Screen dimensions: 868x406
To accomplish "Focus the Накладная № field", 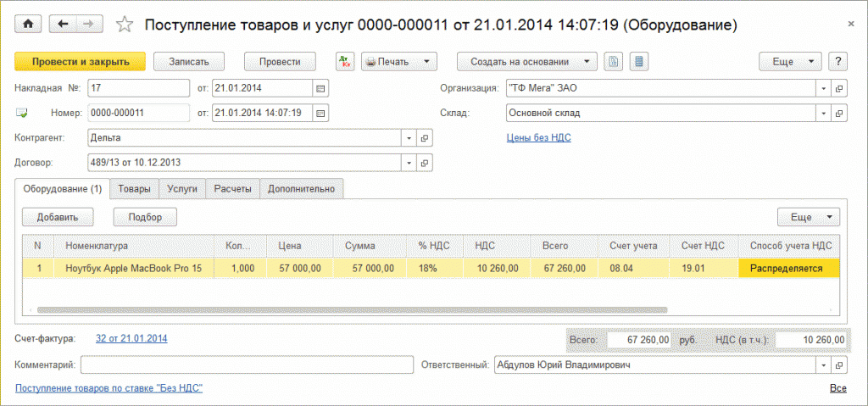I will coord(141,88).
